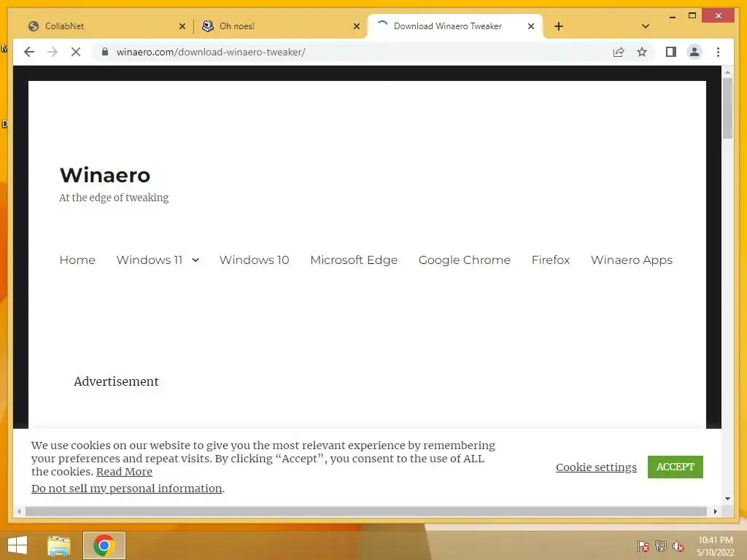The image size is (747, 560).
Task: Open the Windows Start button
Action: pos(18,545)
